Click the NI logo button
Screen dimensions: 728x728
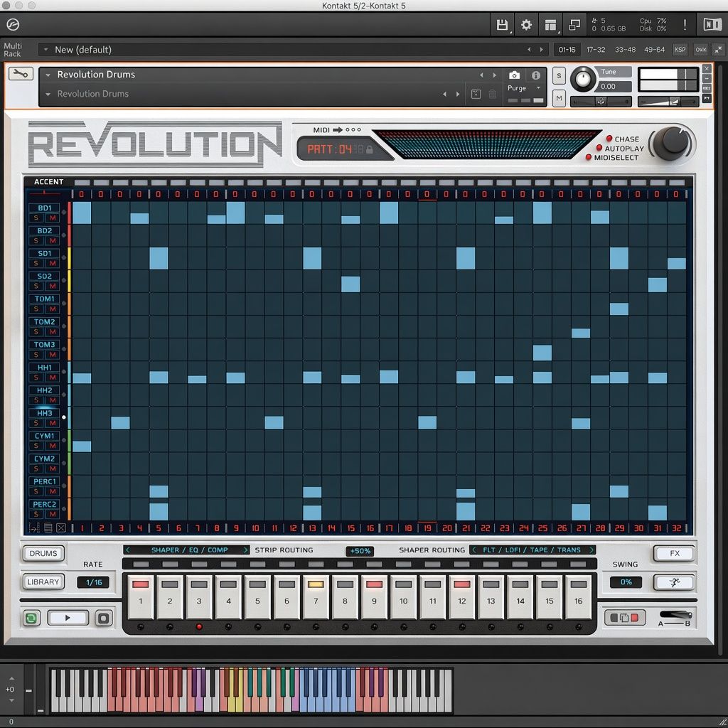click(x=712, y=25)
